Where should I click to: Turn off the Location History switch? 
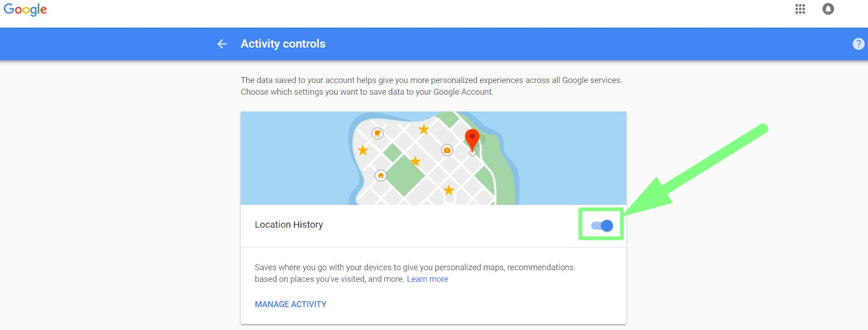click(602, 226)
